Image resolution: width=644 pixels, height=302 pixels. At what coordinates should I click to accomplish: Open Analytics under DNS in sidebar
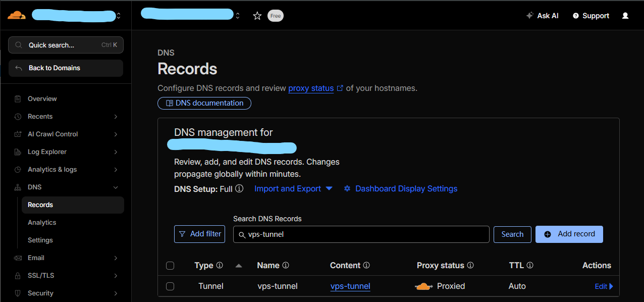coord(42,223)
